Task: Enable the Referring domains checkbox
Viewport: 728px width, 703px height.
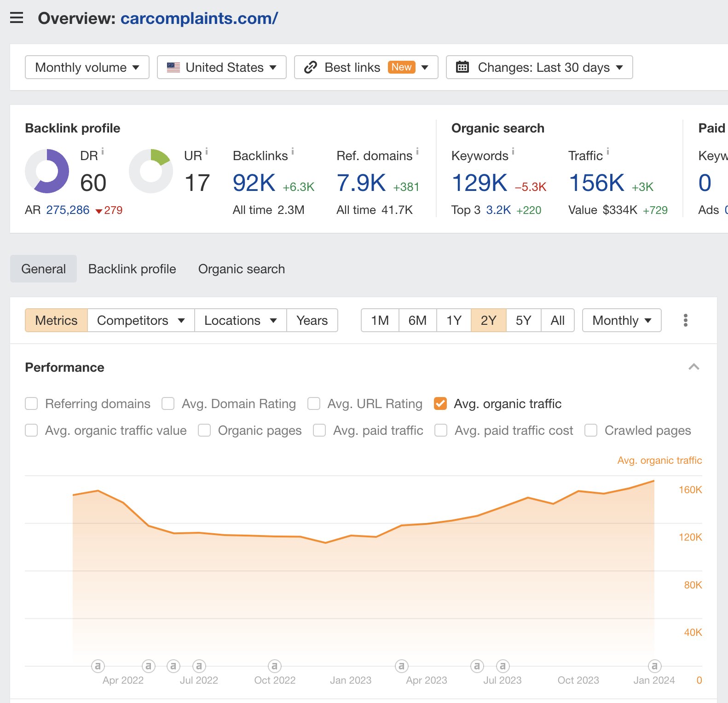Action: pos(31,403)
